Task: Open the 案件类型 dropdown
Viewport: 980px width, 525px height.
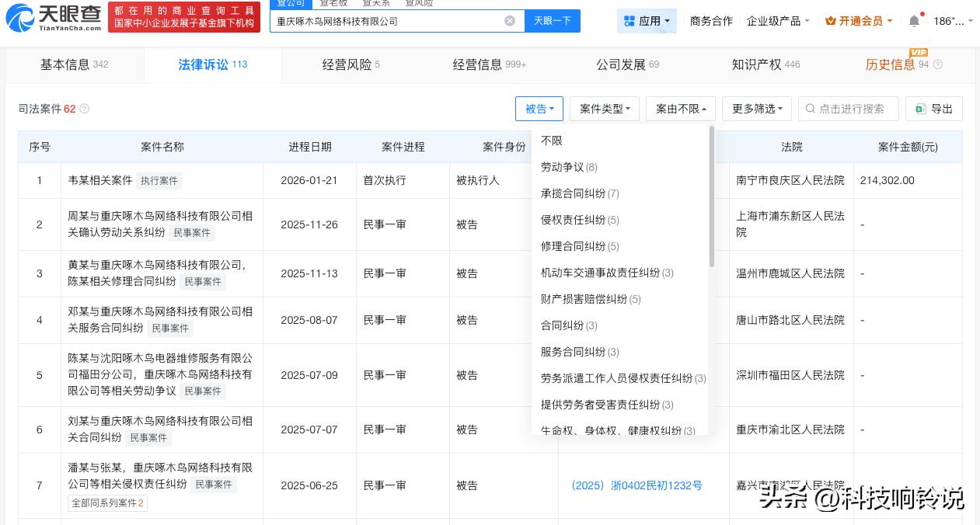Action: (x=605, y=109)
